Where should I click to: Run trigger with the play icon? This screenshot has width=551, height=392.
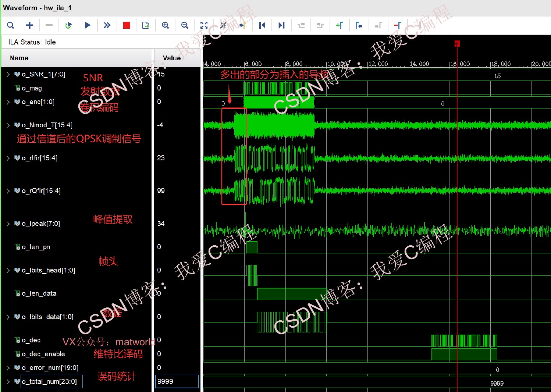click(88, 25)
